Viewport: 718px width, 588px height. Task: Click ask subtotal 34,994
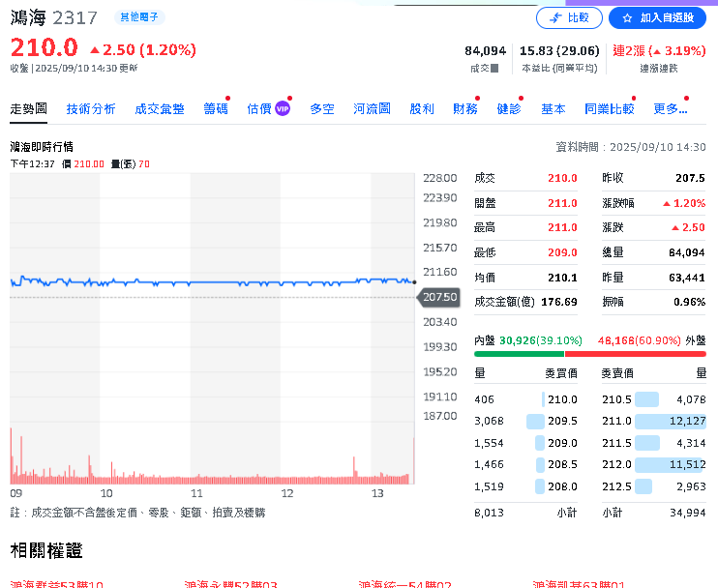(688, 513)
